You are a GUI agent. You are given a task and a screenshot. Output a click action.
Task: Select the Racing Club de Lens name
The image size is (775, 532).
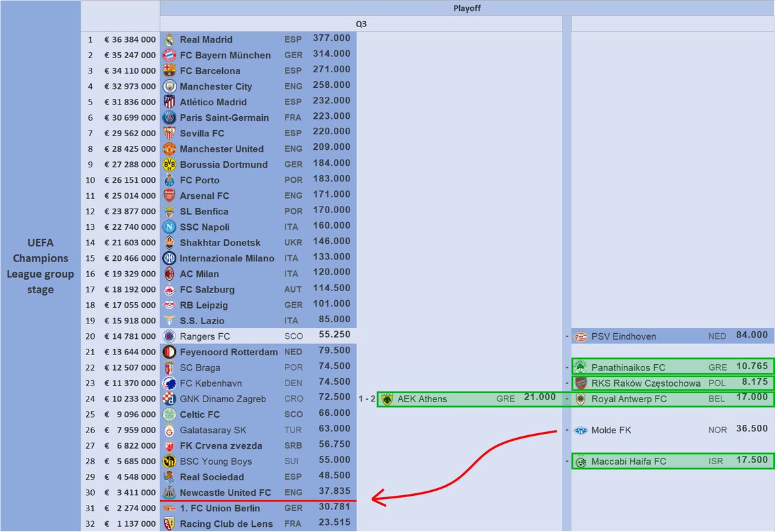pyautogui.click(x=226, y=524)
